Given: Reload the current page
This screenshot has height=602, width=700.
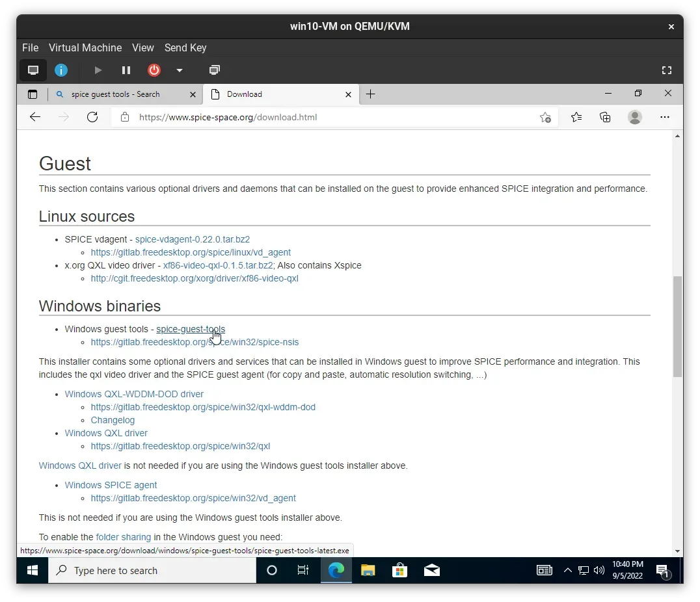Looking at the screenshot, I should click(92, 117).
